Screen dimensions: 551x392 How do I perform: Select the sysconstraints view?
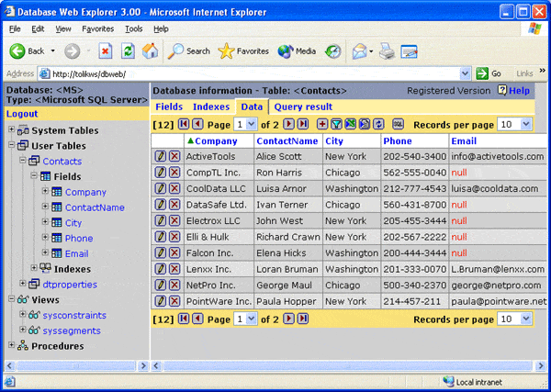tap(74, 315)
